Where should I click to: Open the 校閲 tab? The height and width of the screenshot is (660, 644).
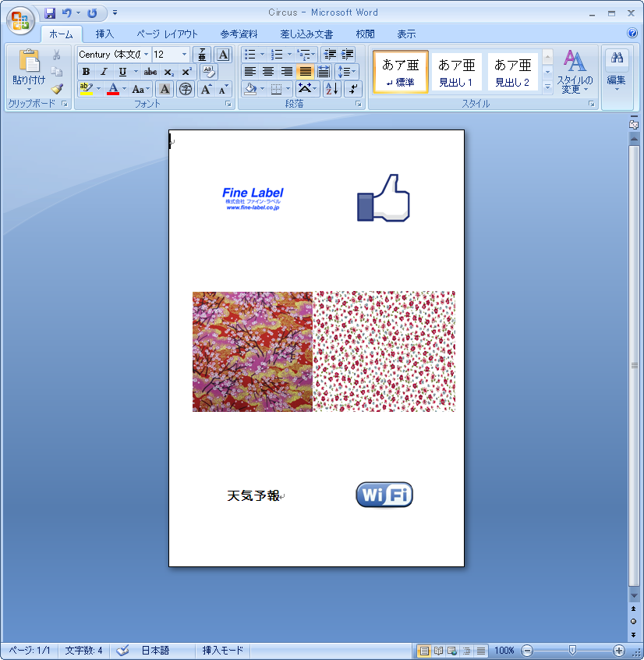[365, 34]
